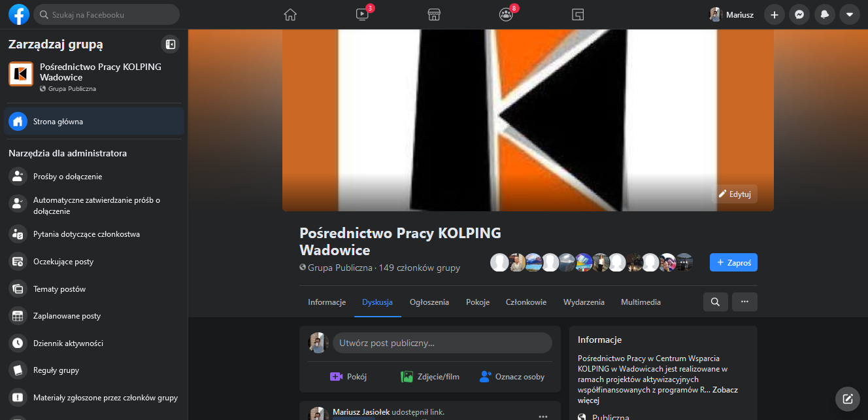Screen dimensions: 868x420
Task: Search within group using magnifier icon
Action: [x=715, y=302]
